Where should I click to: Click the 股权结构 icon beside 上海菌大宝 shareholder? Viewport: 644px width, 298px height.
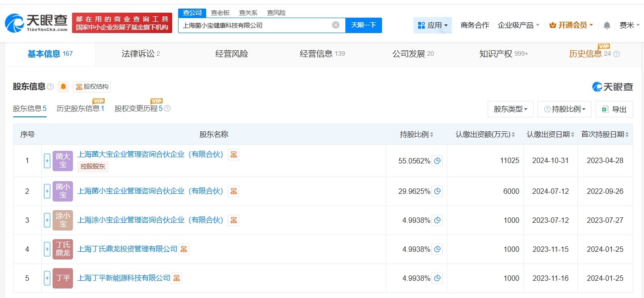(233, 154)
